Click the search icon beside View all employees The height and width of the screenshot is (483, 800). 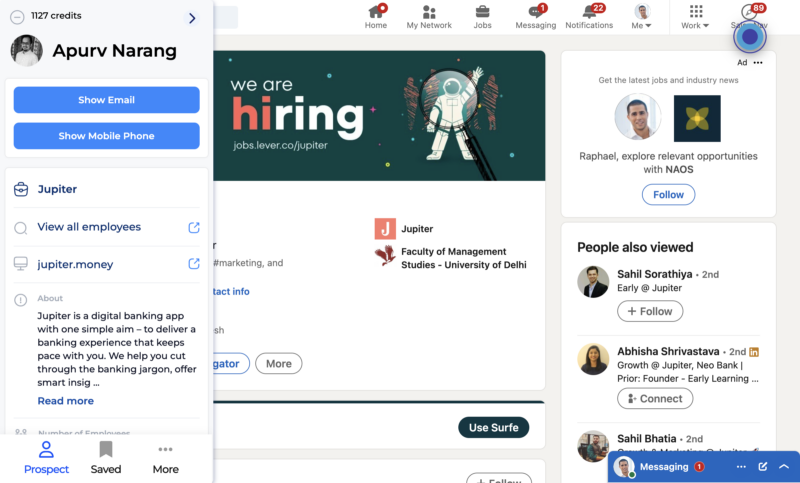click(x=20, y=227)
